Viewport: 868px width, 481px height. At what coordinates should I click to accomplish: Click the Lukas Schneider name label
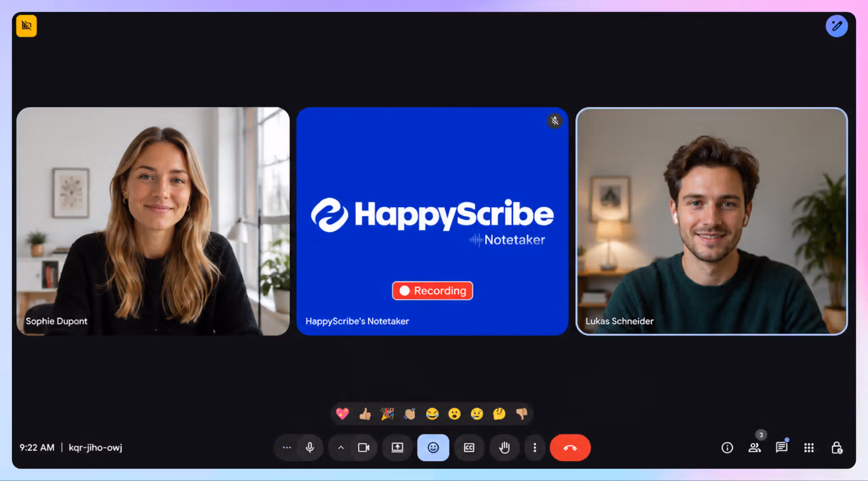click(620, 321)
